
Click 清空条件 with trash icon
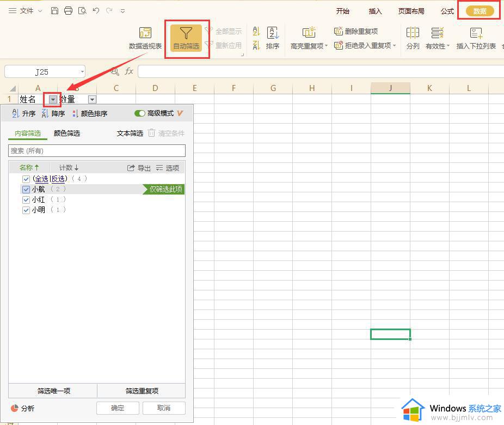point(166,133)
